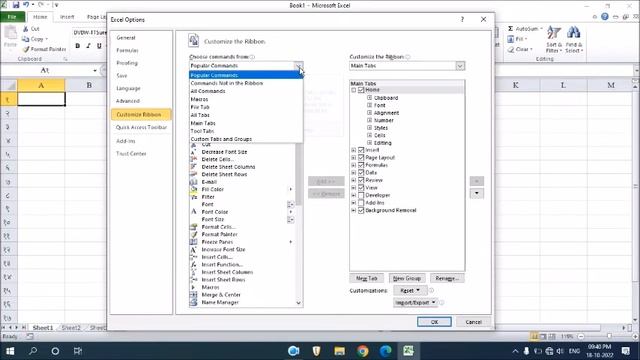The height and width of the screenshot is (360, 640).
Task: Uncheck the Page Layout checkbox
Action: (361, 158)
